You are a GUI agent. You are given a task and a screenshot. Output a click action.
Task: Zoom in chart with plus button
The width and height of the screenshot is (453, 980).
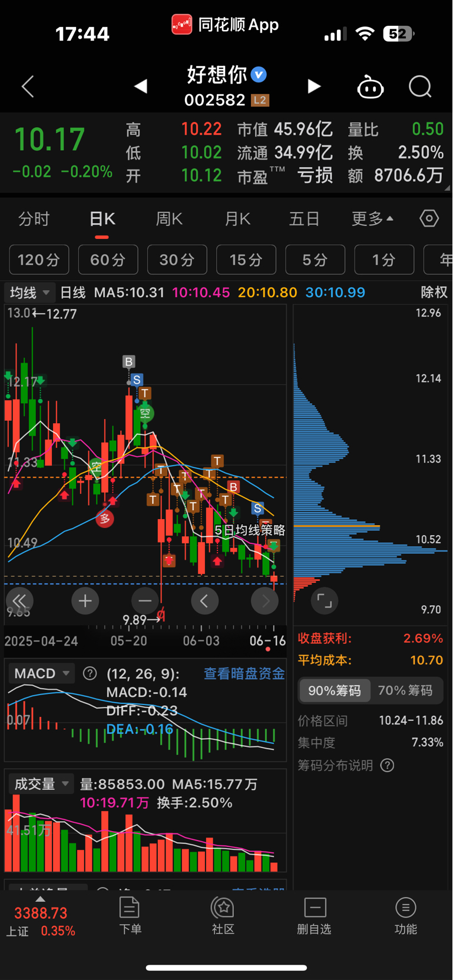tap(85, 601)
